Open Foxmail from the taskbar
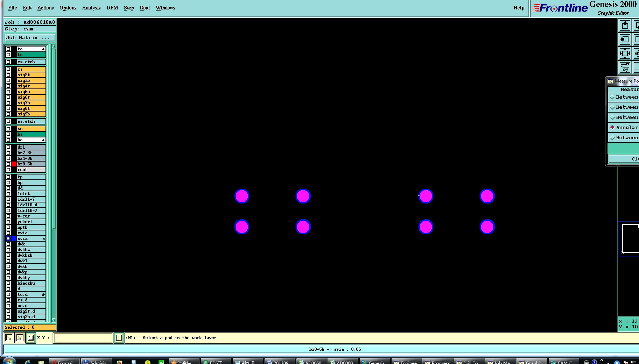Image resolution: width=639 pixels, height=364 pixels. 64,362
